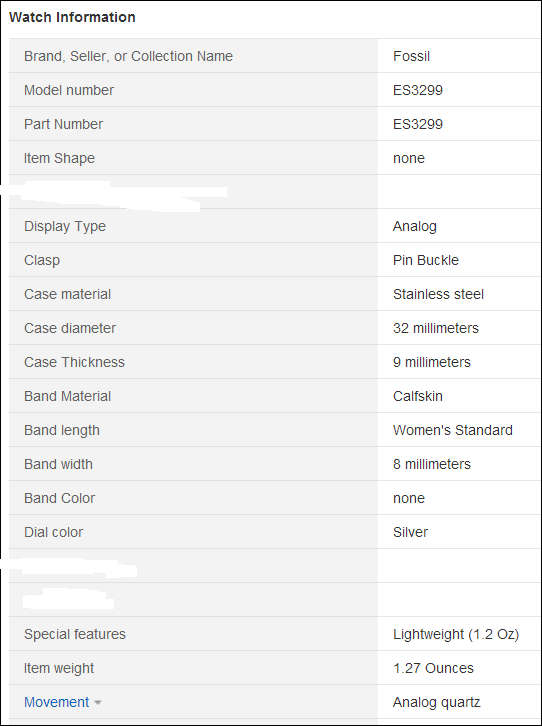Expand the Movement dropdown arrow
This screenshot has height=726, width=542.
coord(97,703)
